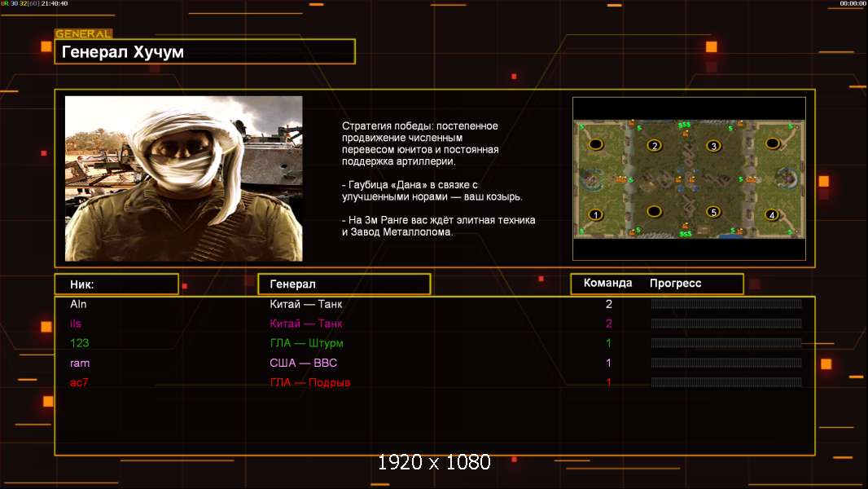Screen dimensions: 868x489
Task: Click the GENERAL label above the title
Action: [x=84, y=33]
